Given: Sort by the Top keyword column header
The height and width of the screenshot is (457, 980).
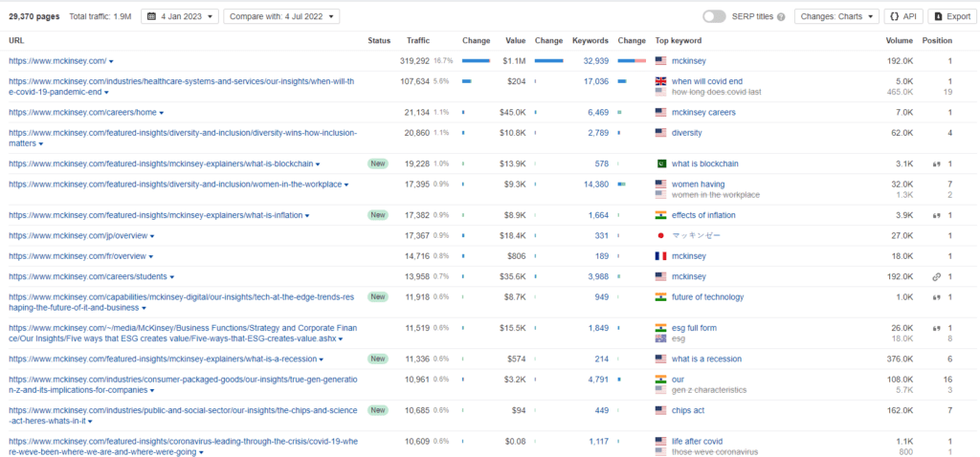Looking at the screenshot, I should click(x=679, y=40).
